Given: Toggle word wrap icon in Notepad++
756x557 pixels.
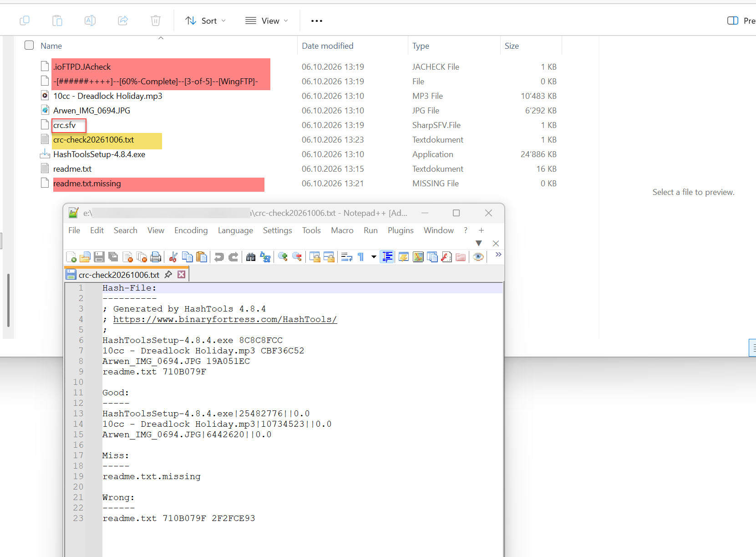Looking at the screenshot, I should tap(347, 257).
